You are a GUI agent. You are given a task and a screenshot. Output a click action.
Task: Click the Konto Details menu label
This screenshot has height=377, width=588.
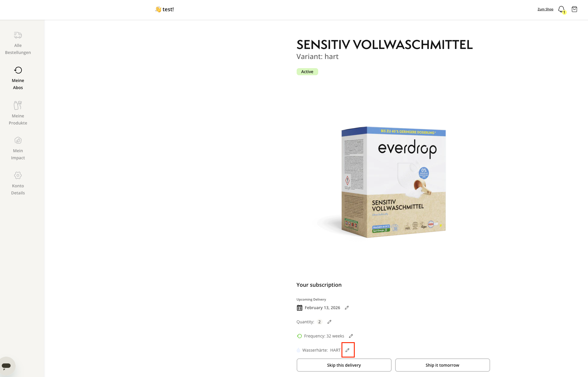click(x=18, y=189)
